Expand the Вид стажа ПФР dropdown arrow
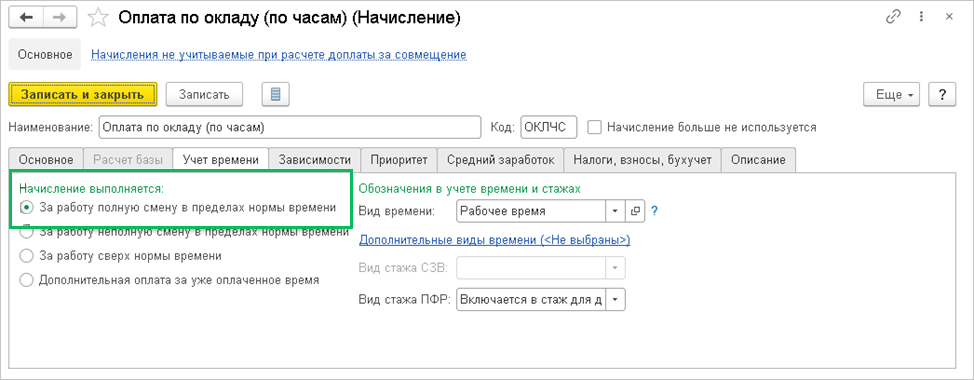The image size is (974, 380). (x=616, y=299)
